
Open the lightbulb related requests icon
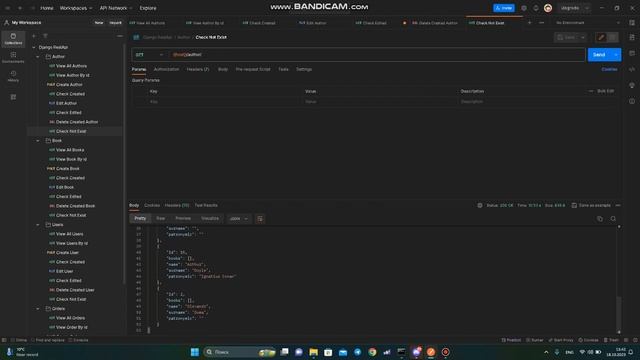point(632,85)
